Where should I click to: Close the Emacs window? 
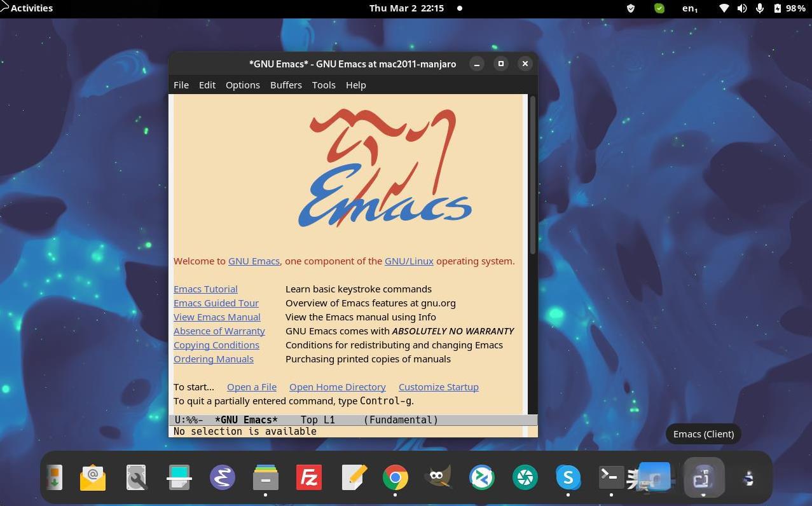(525, 64)
